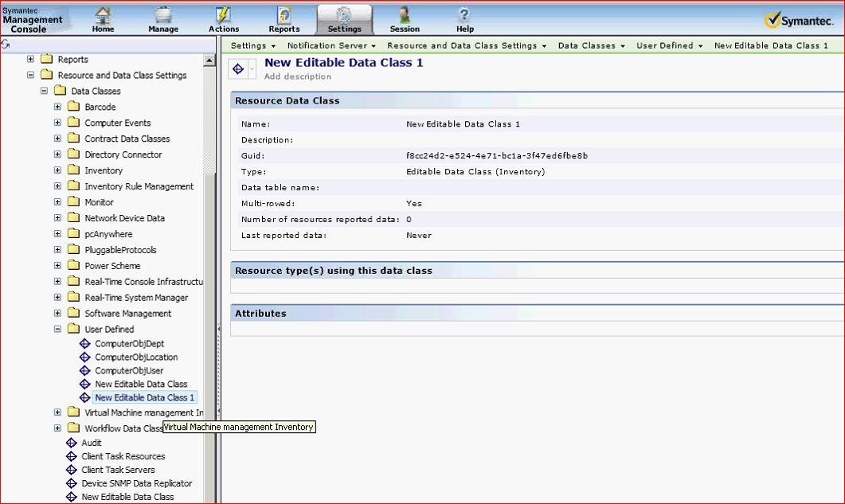Switch to the Settings tab
The height and width of the screenshot is (504, 845).
[344, 20]
